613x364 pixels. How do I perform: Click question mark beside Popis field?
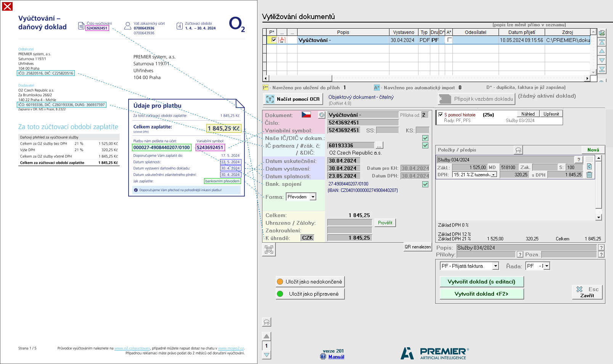[601, 248]
